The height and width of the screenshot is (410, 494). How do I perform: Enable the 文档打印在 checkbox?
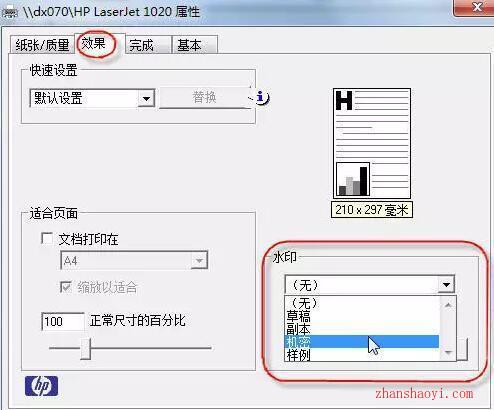tap(47, 239)
